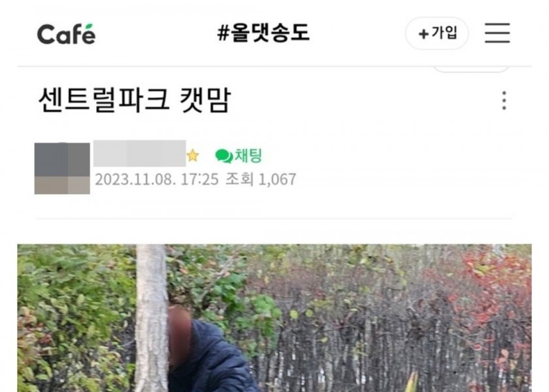
Task: Click the green leaf accent on the Cafe logo
Action: (89, 27)
